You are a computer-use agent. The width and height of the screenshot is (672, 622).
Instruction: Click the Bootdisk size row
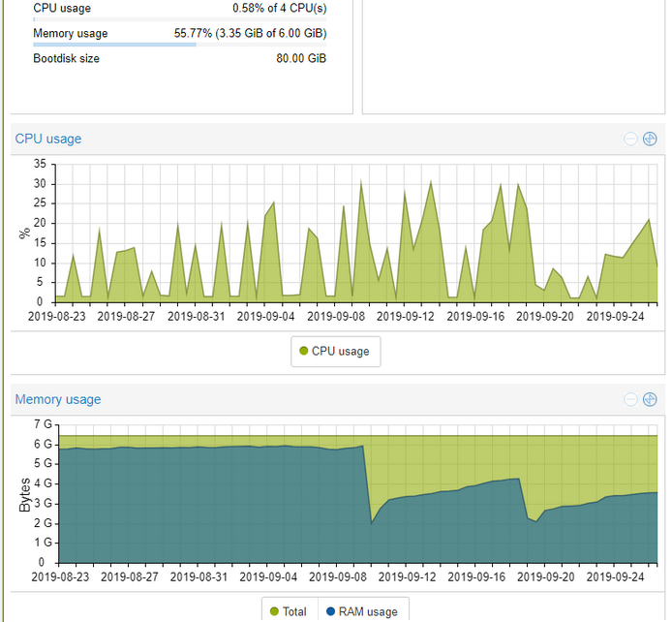pos(179,58)
